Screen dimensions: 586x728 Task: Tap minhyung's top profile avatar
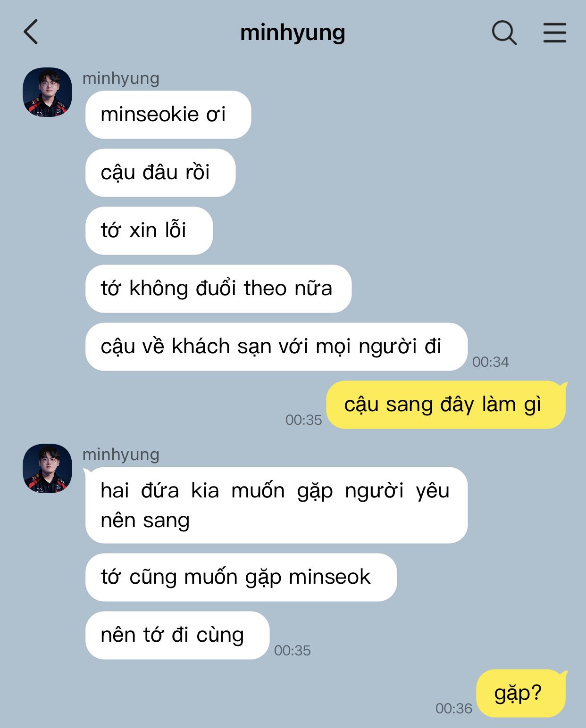point(47,92)
